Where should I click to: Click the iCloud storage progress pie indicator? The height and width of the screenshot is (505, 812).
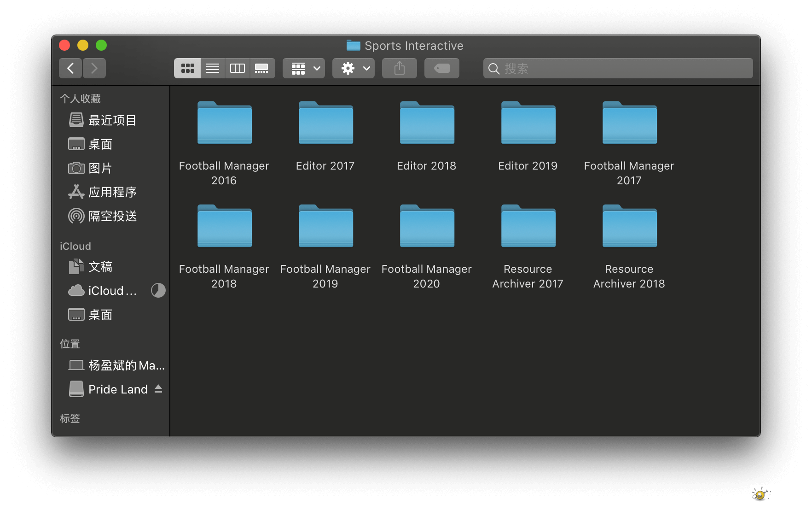click(x=158, y=290)
